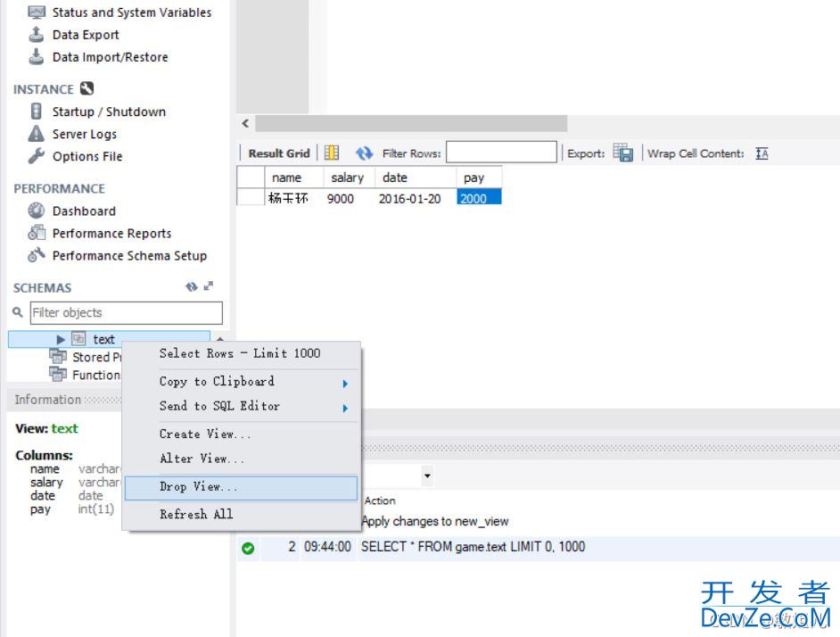Select the Functions tree item
The width and height of the screenshot is (840, 637).
click(x=96, y=375)
